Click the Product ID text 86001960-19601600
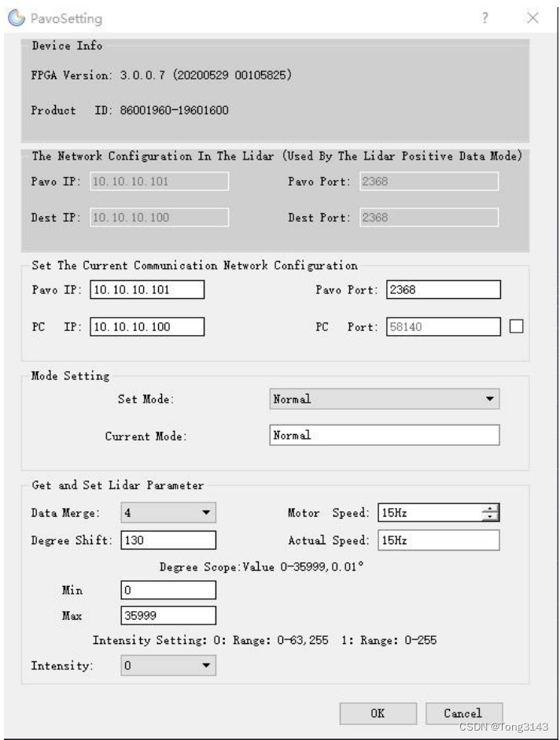 click(x=175, y=110)
